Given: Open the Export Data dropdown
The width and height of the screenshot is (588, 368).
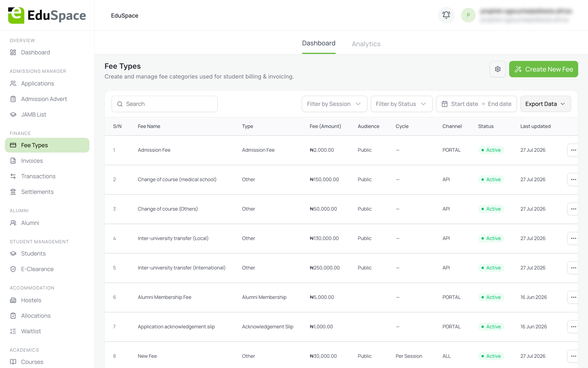Looking at the screenshot, I should pos(545,104).
